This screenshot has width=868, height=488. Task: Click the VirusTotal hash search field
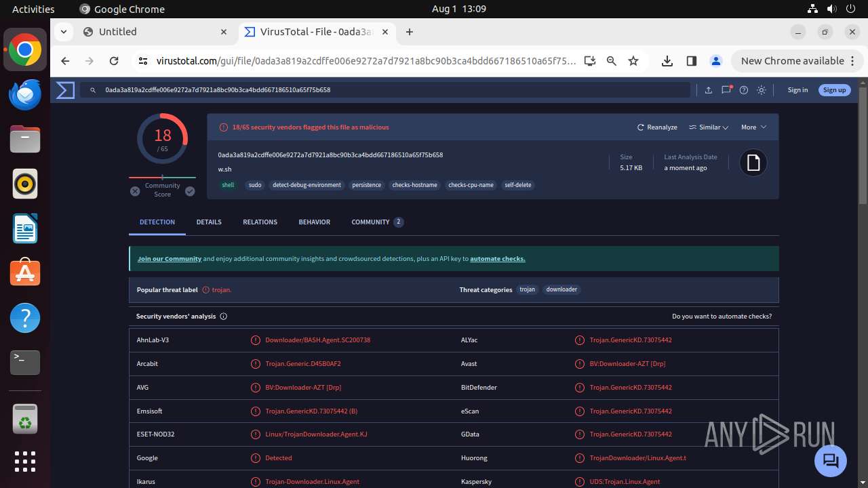click(385, 89)
